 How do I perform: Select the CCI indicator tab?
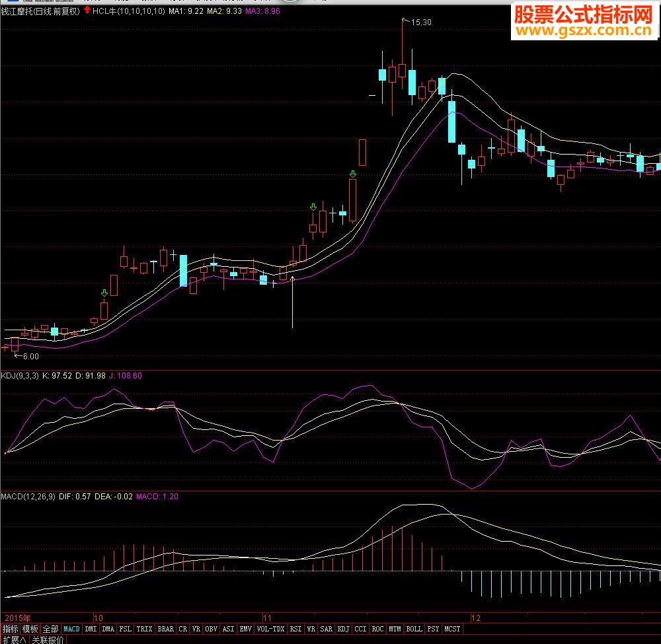pyautogui.click(x=360, y=629)
